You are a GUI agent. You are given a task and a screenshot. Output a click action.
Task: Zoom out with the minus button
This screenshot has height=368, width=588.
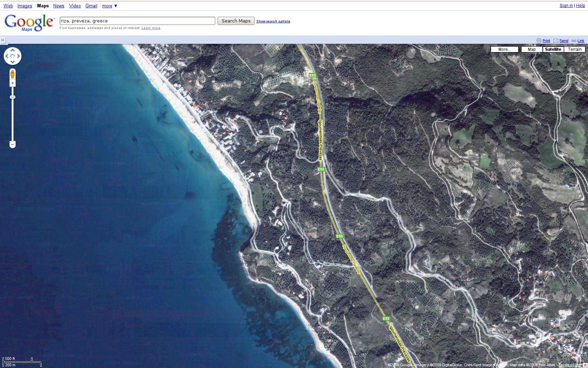pyautogui.click(x=13, y=144)
